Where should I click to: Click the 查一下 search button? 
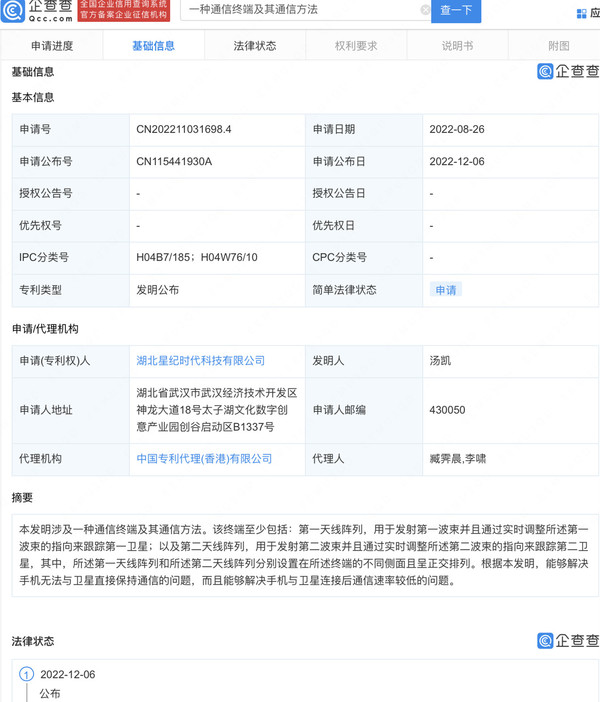click(x=456, y=10)
